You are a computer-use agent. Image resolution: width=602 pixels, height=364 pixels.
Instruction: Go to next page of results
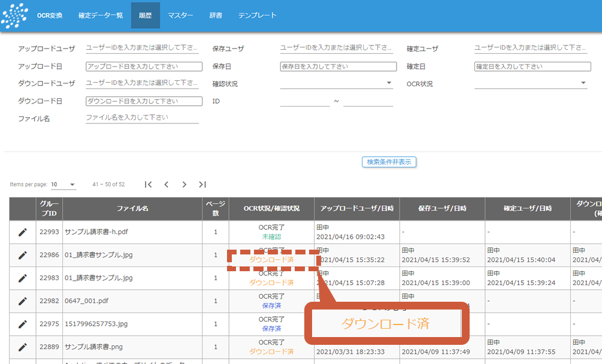tap(184, 184)
